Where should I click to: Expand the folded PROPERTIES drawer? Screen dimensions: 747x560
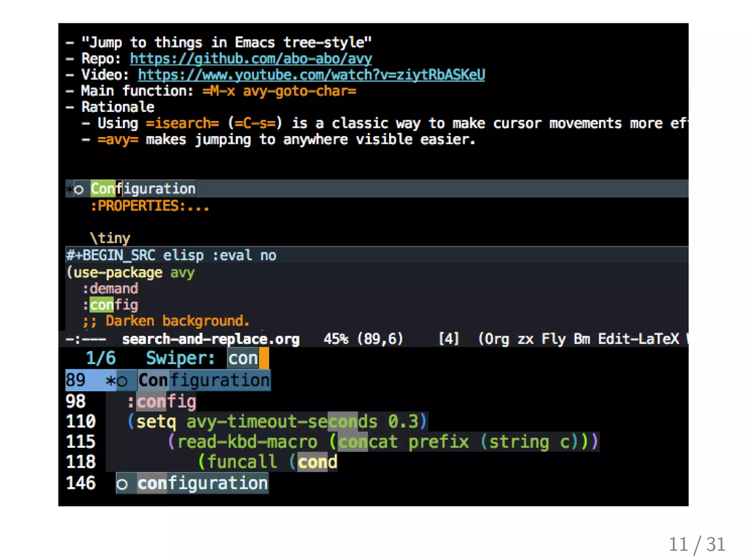coord(150,206)
